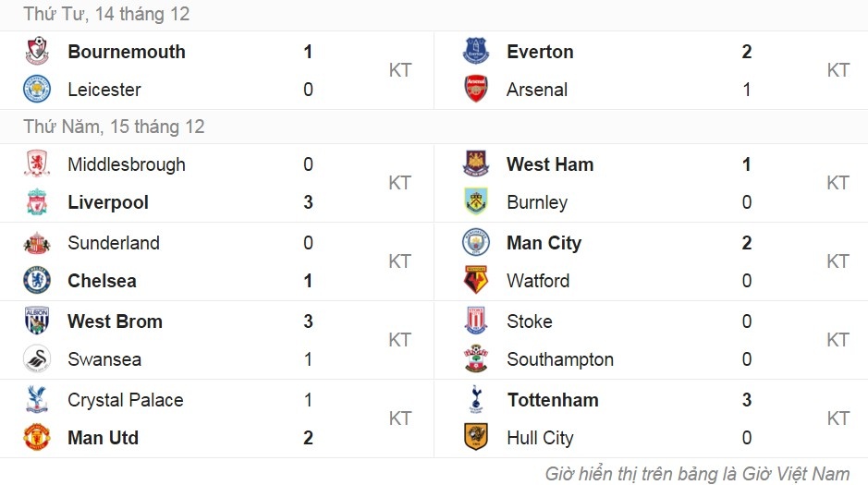Click KT status for Sunderland vs Chelsea
Screen dimensions: 868x485
click(399, 261)
